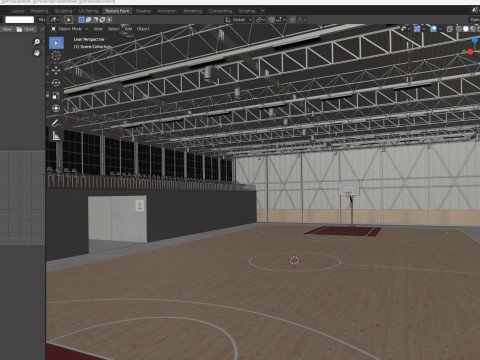
Task: Expand the gizmo options arrow
Action: click(x=423, y=29)
